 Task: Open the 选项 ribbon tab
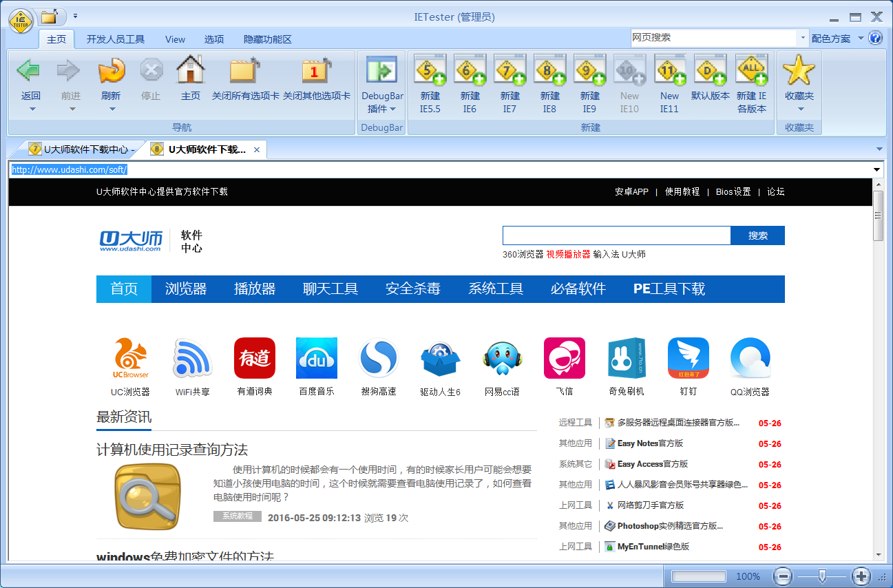coord(214,39)
